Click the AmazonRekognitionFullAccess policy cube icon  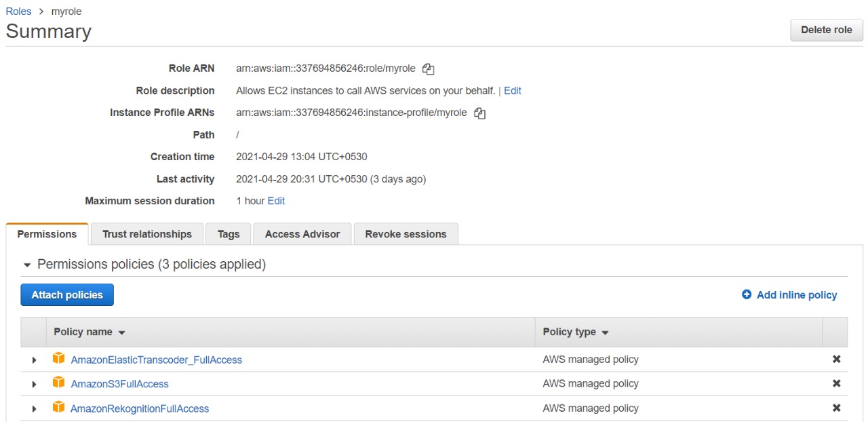(59, 408)
